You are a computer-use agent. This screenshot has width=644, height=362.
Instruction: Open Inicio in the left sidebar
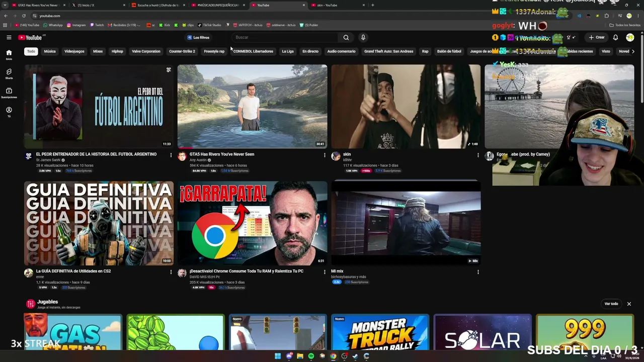pyautogui.click(x=9, y=55)
